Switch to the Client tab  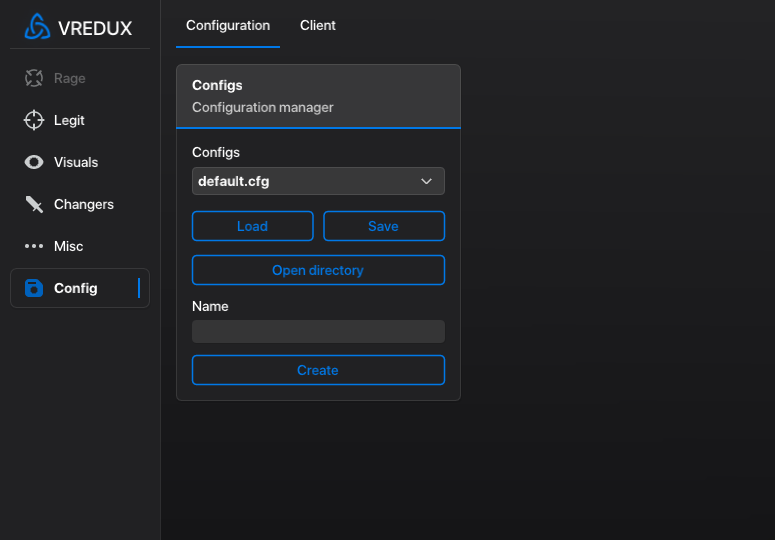coord(318,25)
